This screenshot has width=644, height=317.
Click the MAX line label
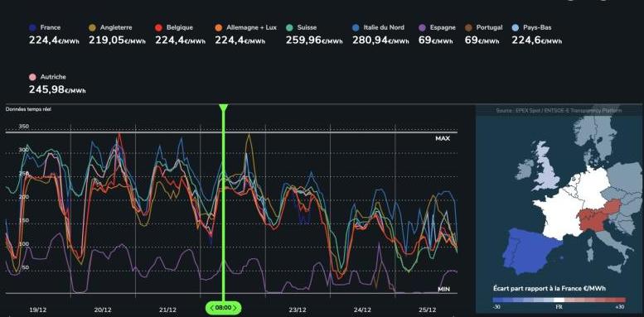[x=443, y=138]
